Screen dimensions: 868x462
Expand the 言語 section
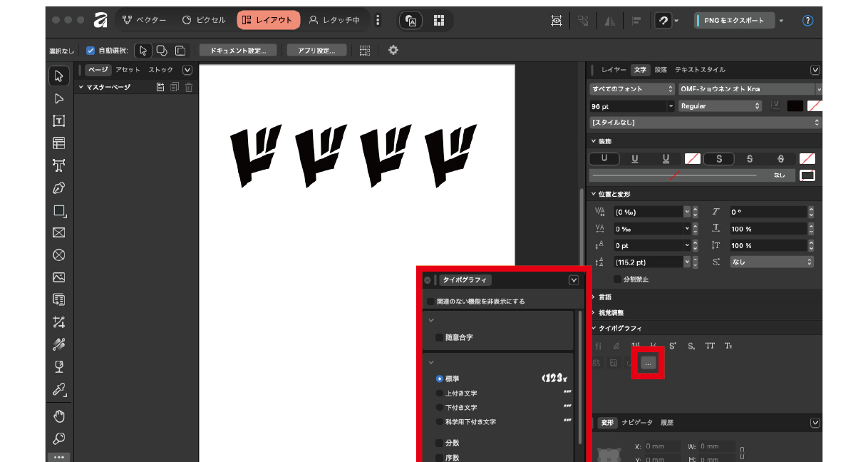(x=594, y=297)
